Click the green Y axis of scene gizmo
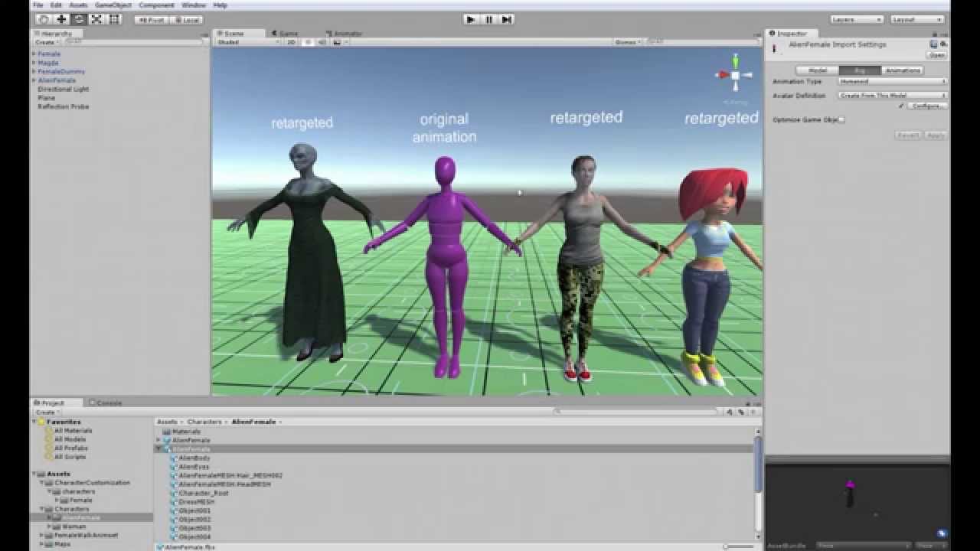980x551 pixels. click(735, 60)
